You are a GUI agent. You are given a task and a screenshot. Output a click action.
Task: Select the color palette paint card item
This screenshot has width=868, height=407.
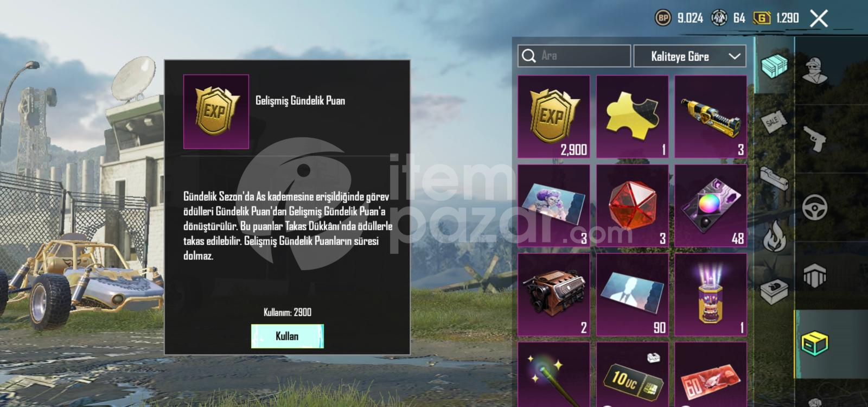point(711,206)
